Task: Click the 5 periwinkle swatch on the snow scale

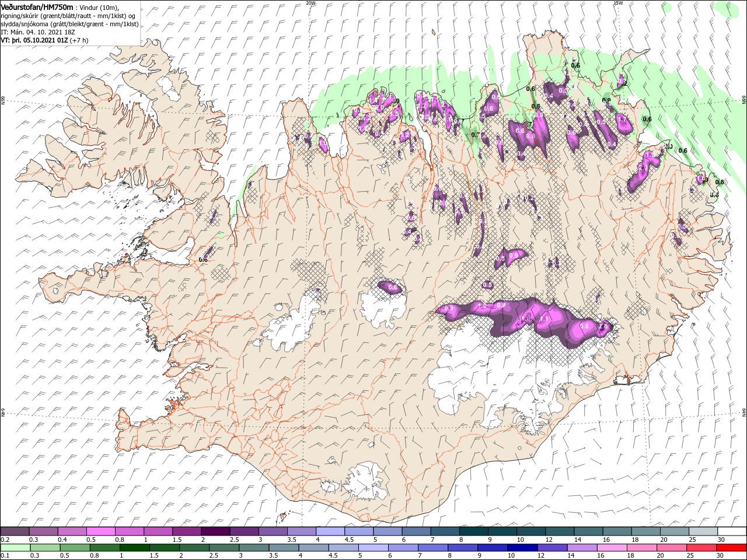Action: point(388,531)
